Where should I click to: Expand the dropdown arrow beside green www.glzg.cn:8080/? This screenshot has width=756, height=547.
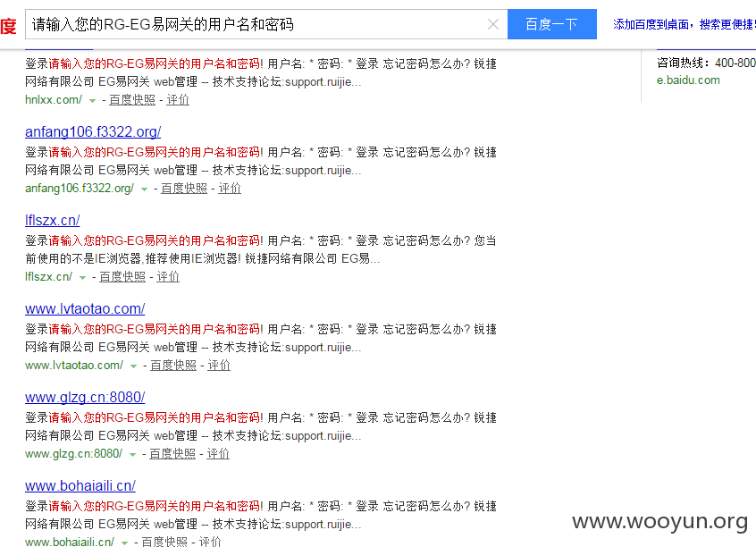click(x=132, y=454)
